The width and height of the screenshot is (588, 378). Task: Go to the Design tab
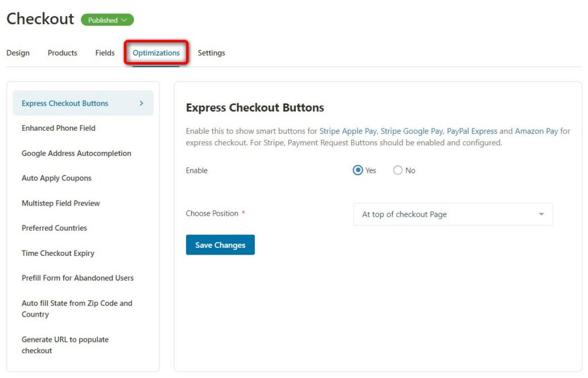[x=18, y=53]
